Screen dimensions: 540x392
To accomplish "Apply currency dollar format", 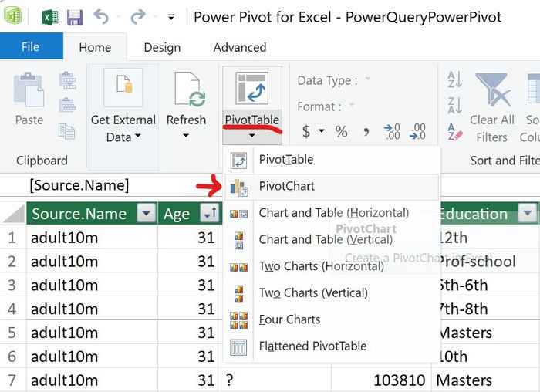I will (x=305, y=131).
